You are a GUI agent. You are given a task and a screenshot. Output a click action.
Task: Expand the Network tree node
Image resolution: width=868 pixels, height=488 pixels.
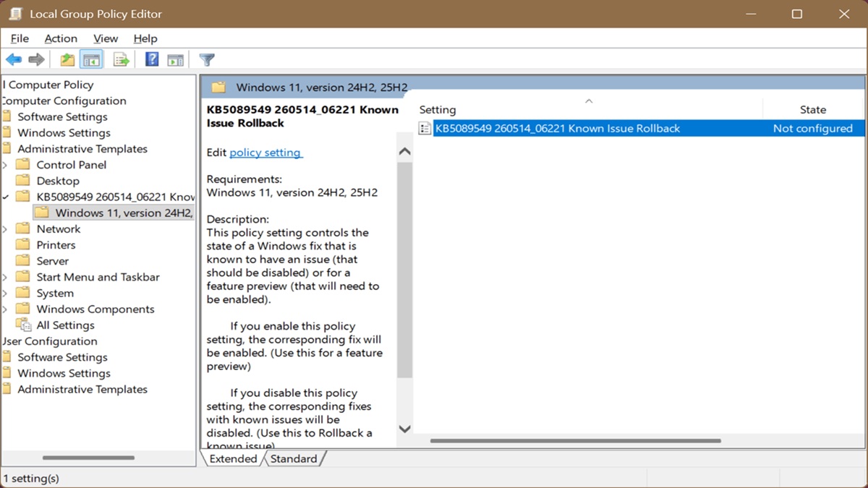[5, 228]
